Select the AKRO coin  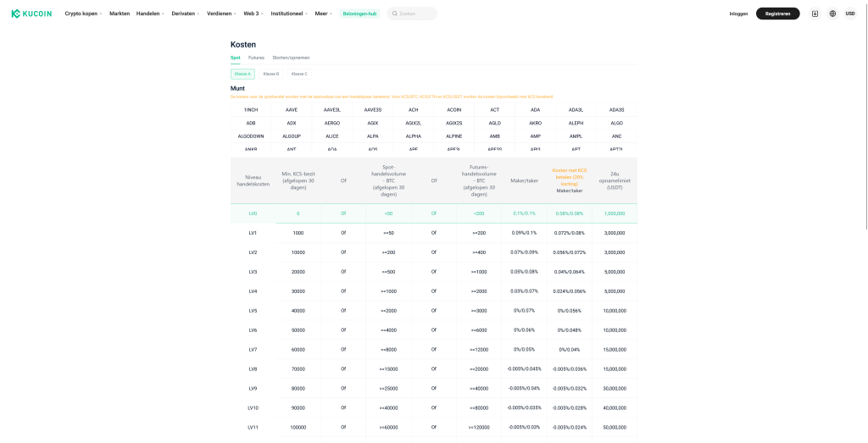[536, 123]
